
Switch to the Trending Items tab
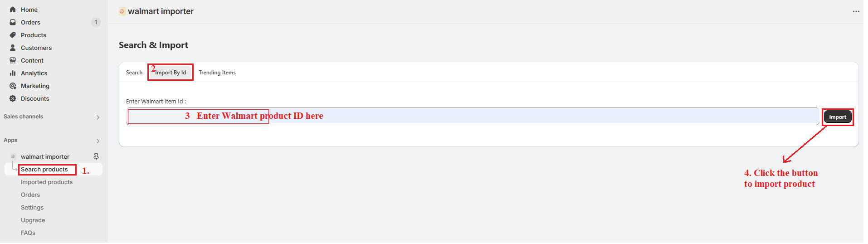tap(217, 73)
